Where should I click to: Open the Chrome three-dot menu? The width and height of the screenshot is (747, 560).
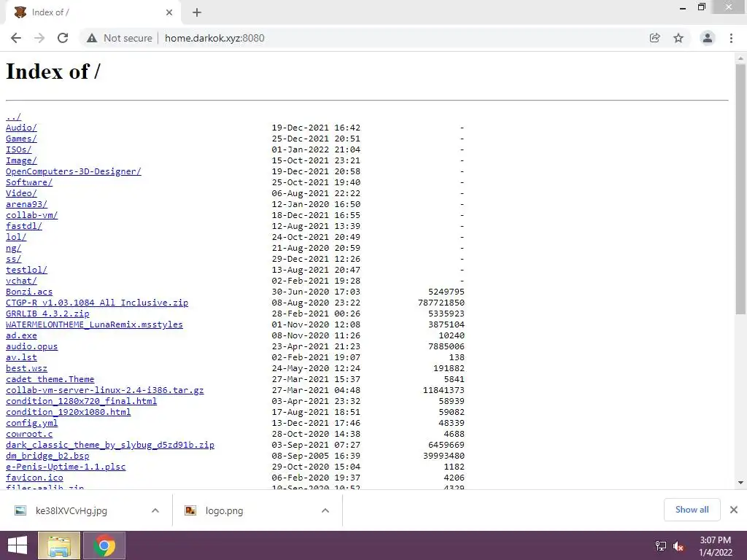point(731,38)
